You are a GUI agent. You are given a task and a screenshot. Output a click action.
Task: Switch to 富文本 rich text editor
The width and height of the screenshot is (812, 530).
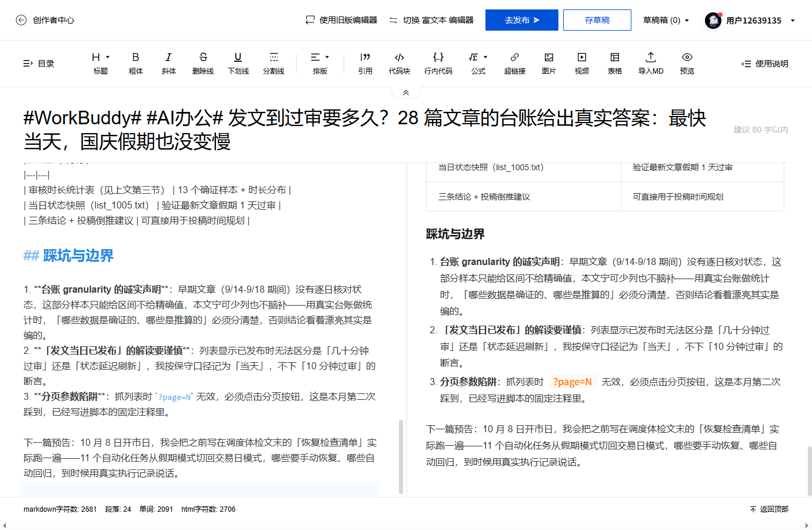click(x=431, y=20)
